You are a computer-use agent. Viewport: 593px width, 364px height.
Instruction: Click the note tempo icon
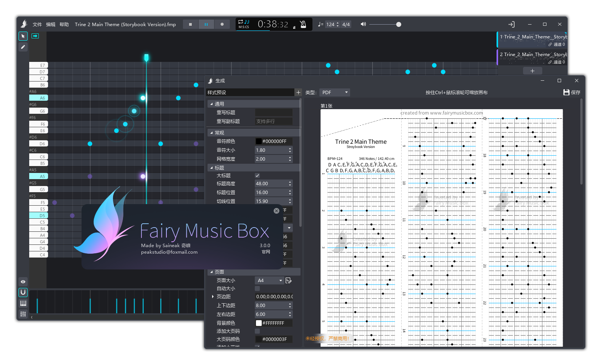tap(321, 24)
